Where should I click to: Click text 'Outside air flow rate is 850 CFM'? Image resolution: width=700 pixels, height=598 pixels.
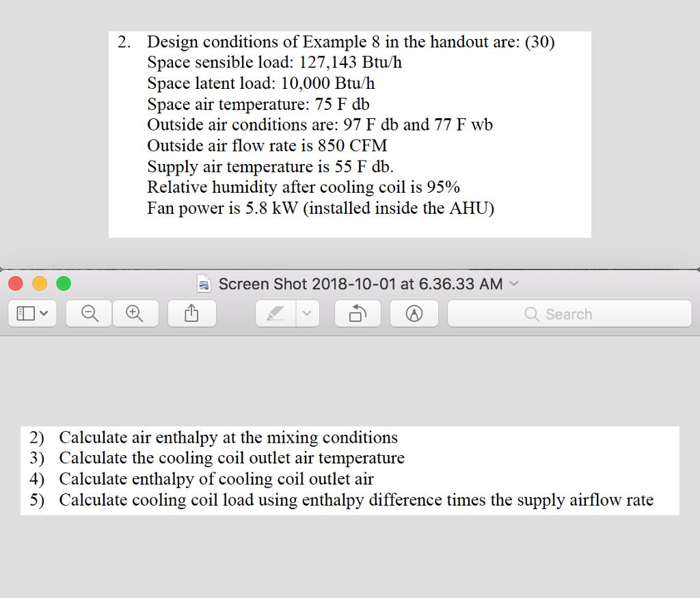coord(267,146)
